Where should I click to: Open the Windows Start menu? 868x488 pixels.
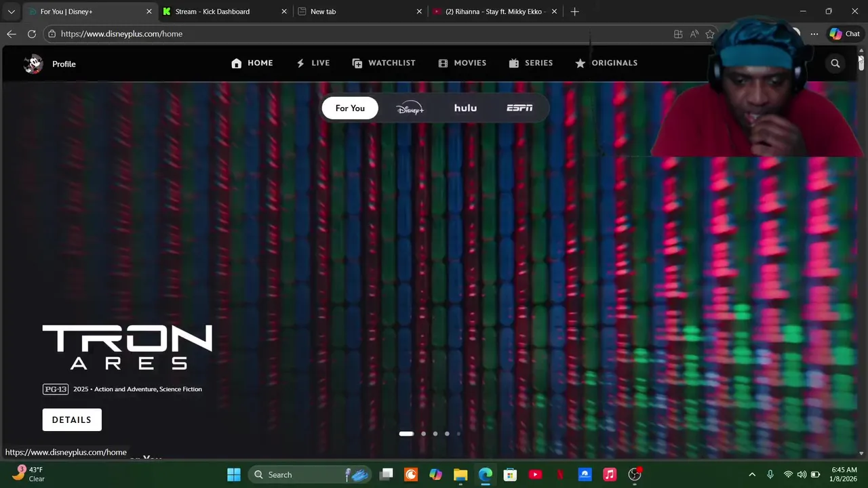coord(234,474)
